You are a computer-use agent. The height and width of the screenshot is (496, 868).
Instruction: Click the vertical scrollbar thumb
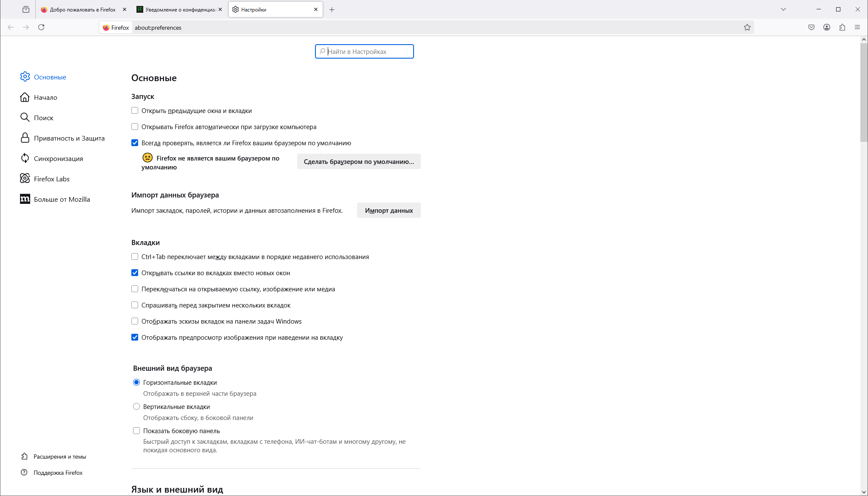864,92
